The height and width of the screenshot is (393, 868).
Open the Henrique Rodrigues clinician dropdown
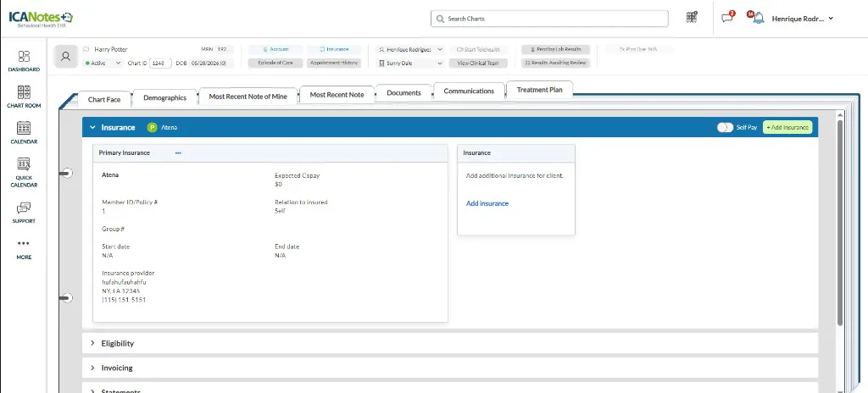410,49
